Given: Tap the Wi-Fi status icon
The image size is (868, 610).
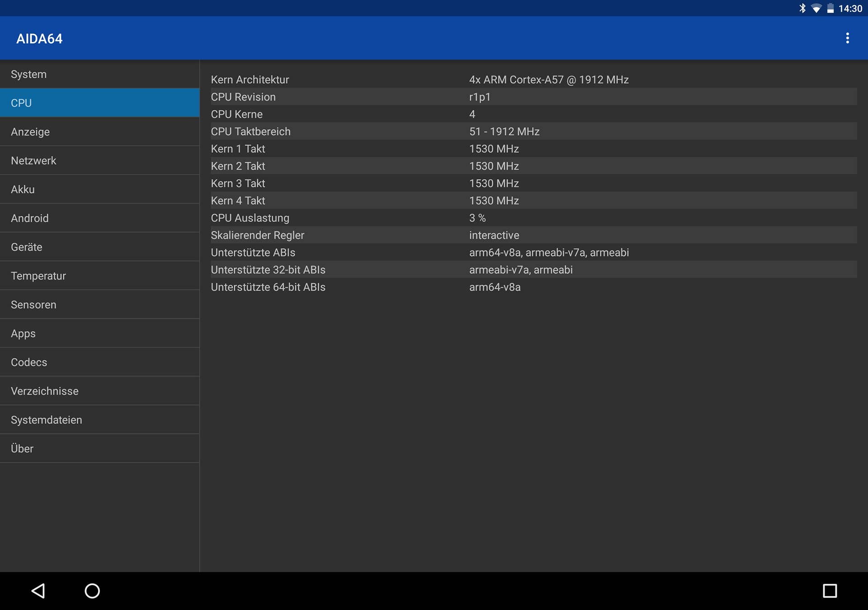Looking at the screenshot, I should pos(817,8).
